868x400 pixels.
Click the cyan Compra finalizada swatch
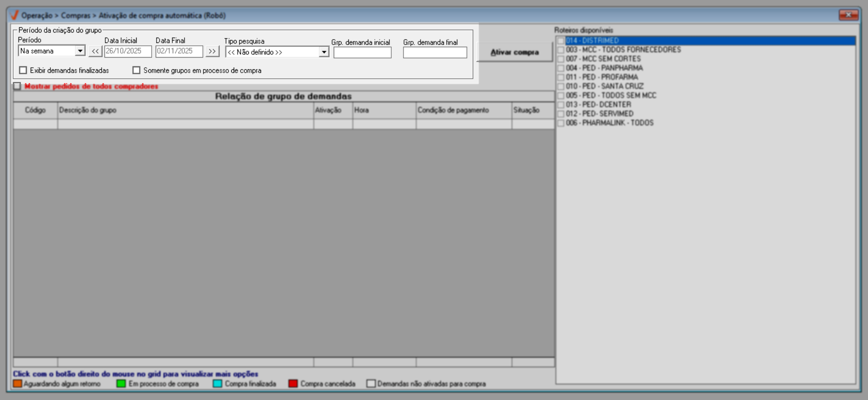point(218,384)
